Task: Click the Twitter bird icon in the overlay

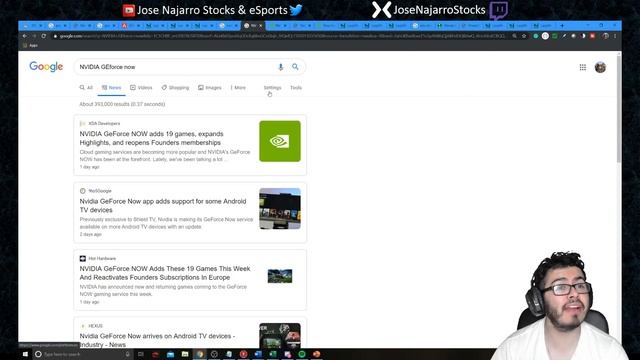Action: [x=296, y=10]
